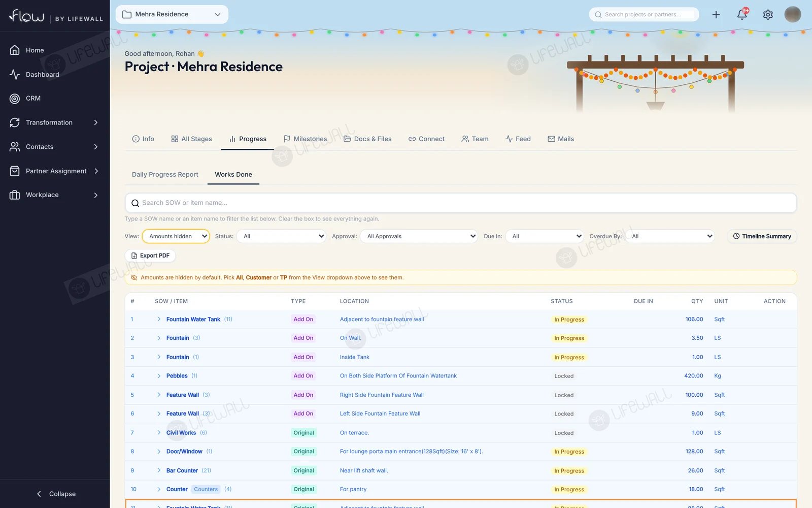Viewport: 812px width, 508px height.
Task: Expand the Bar Counter row
Action: coord(159,470)
